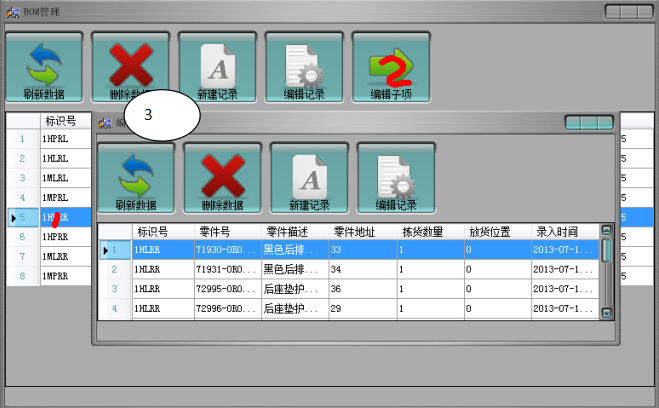
Task: Click part address cell 36 in sub-table
Action: [362, 289]
